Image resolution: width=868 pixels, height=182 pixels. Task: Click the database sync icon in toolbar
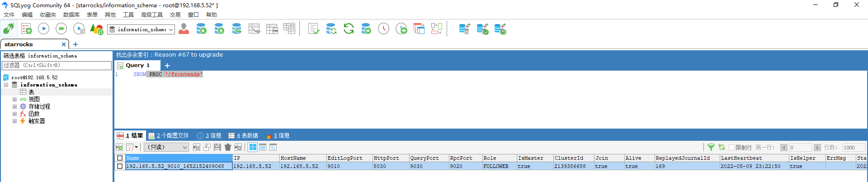pos(331,29)
